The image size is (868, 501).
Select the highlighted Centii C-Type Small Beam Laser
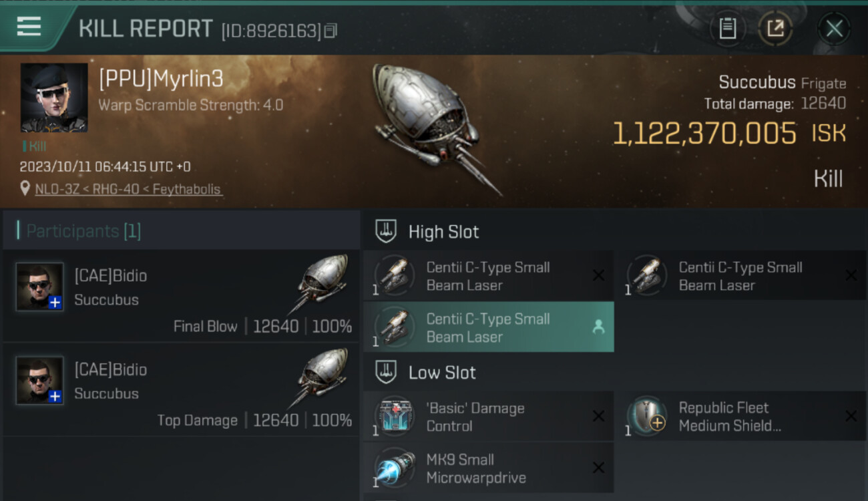point(488,327)
